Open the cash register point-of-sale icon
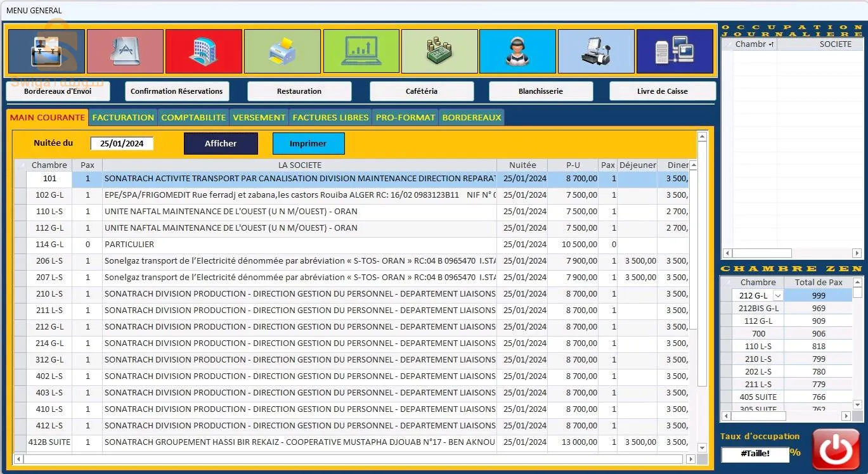 (596, 51)
